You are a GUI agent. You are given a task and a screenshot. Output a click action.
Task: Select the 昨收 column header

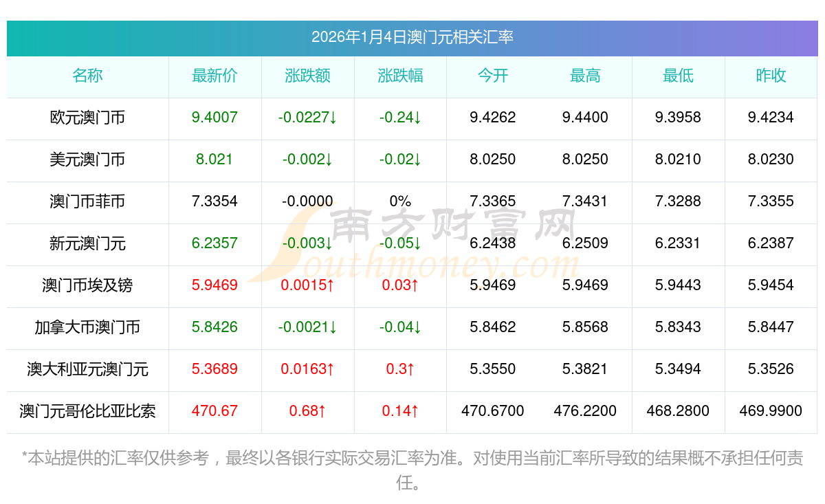[x=771, y=76]
